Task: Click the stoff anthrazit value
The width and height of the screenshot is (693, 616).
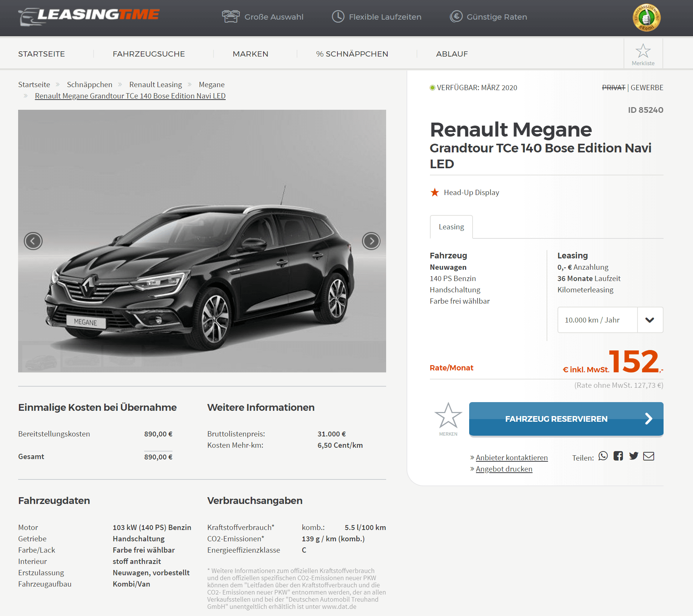Action: [137, 561]
